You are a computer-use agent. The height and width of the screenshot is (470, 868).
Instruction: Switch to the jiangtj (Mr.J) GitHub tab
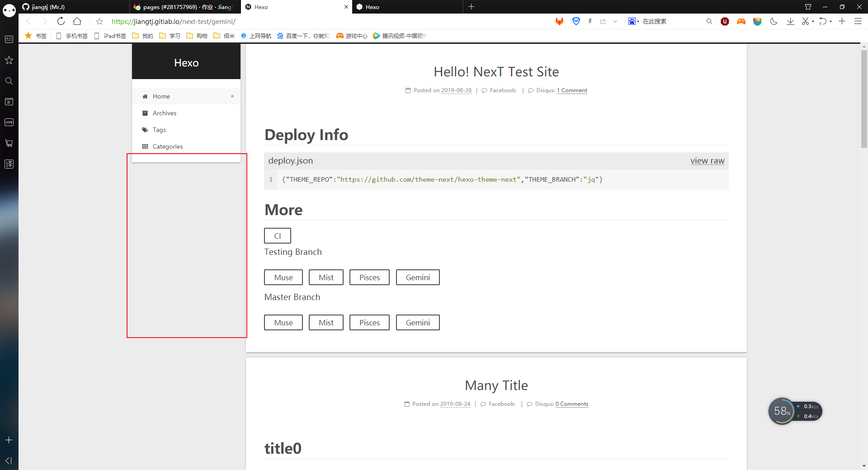coord(74,7)
